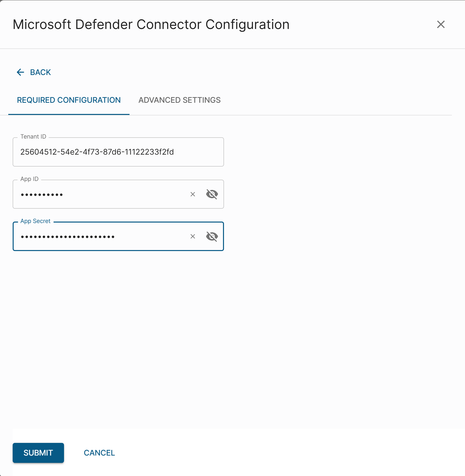The image size is (465, 476).
Task: Clear the App ID field
Action: tap(193, 194)
